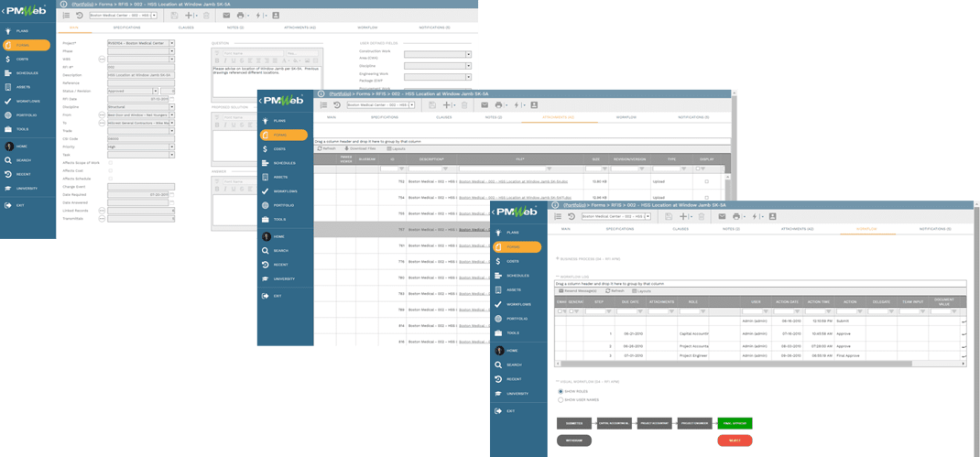Switch to Specifications tab in top-left window
Screen dimensions: 980x457
[126, 27]
